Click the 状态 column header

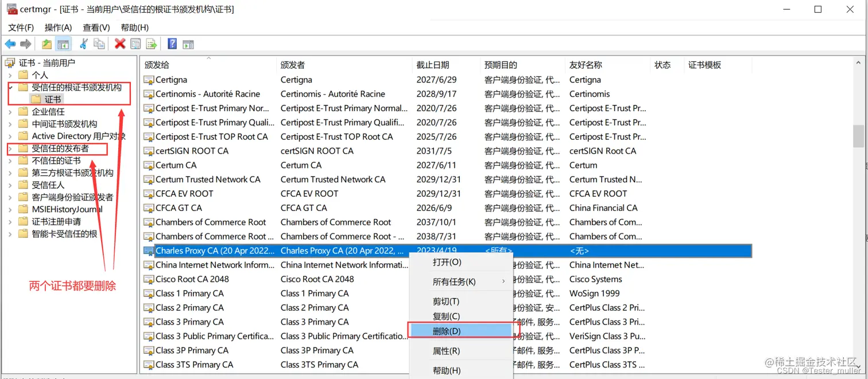[667, 65]
